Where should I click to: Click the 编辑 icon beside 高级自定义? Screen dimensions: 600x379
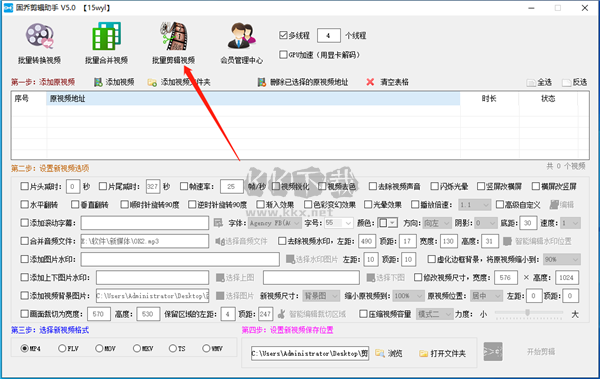554,204
